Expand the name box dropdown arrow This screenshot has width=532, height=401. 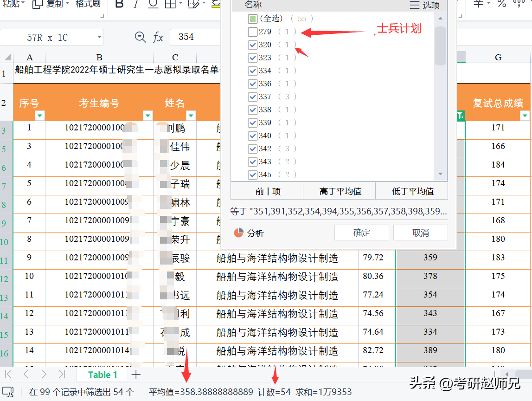(99, 37)
